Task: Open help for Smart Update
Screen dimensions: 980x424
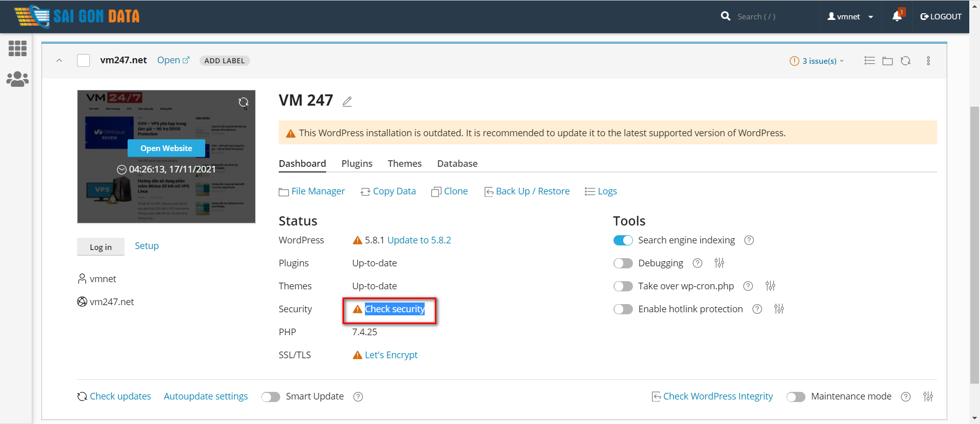Action: [358, 397]
